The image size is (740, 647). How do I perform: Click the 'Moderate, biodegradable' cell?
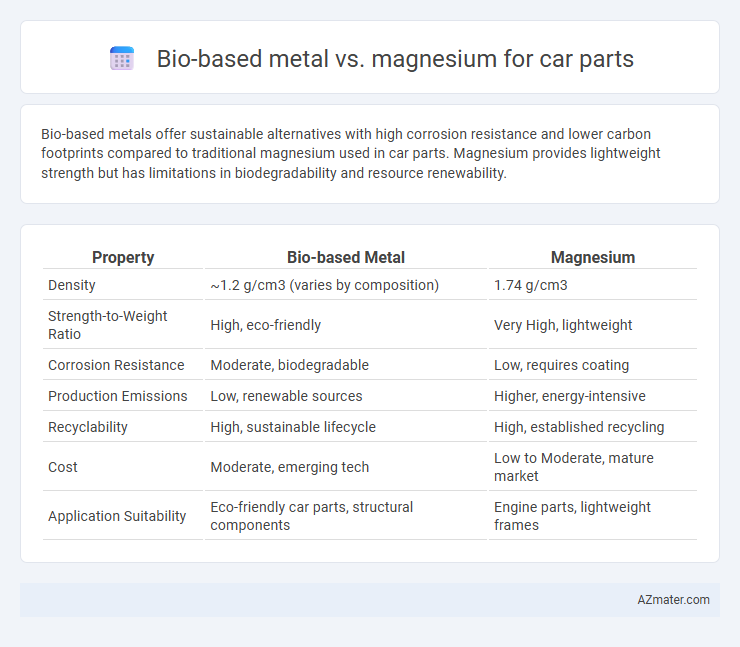click(x=289, y=365)
